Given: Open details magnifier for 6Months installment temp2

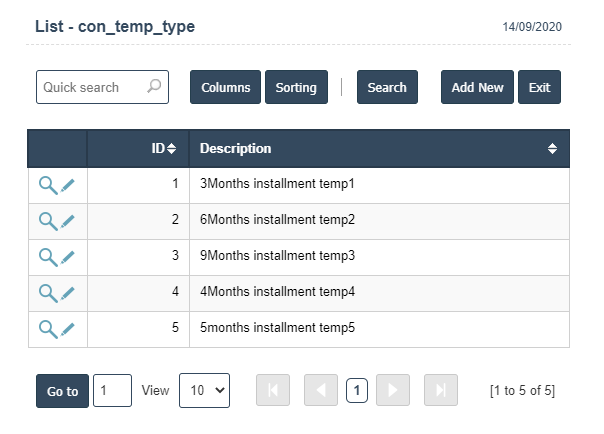Looking at the screenshot, I should [x=47, y=221].
